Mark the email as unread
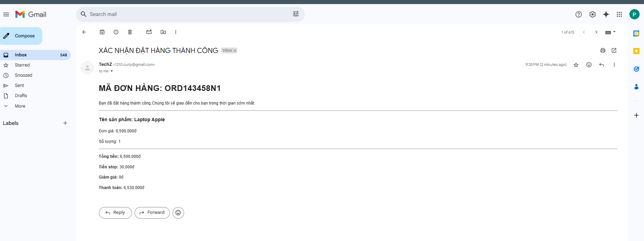 coord(149,32)
